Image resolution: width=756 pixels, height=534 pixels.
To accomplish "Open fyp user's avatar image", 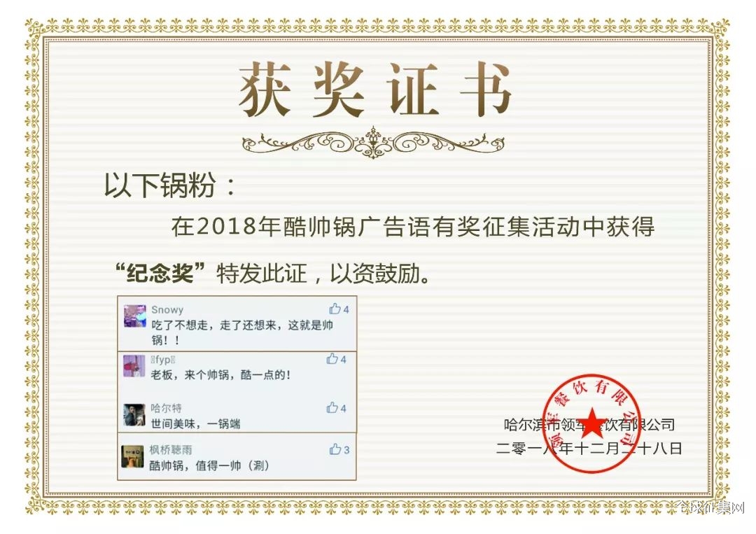I will [x=134, y=366].
